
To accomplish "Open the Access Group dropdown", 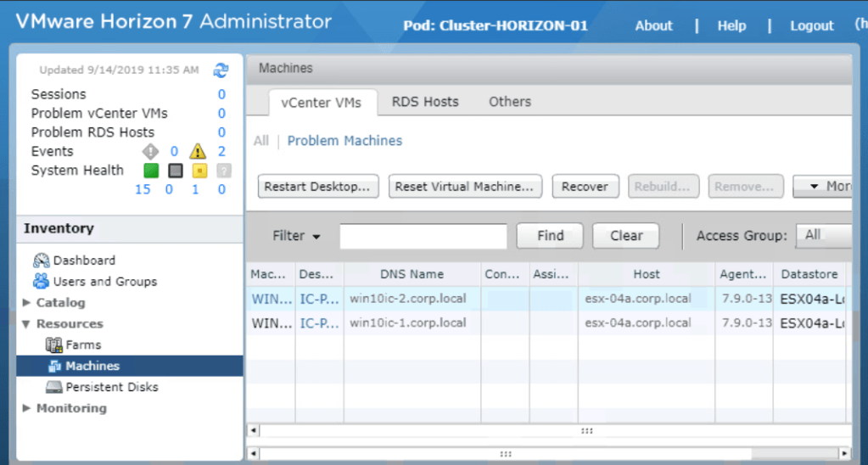I will (822, 236).
